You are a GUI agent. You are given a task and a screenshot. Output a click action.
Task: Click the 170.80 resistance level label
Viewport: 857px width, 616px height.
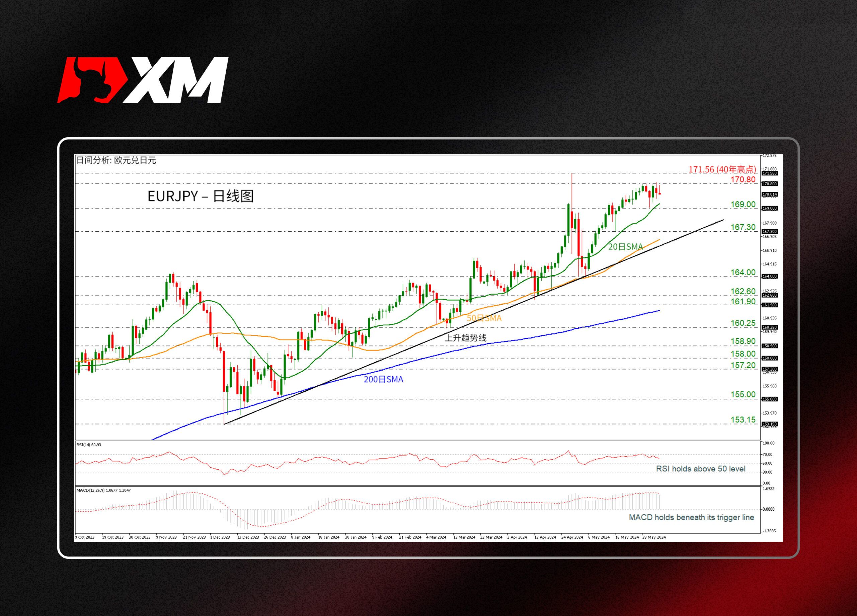pyautogui.click(x=743, y=179)
